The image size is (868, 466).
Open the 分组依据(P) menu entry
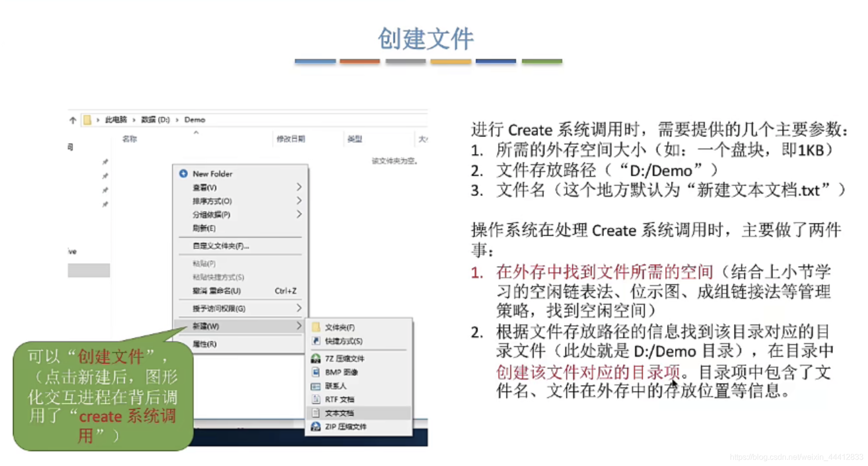pyautogui.click(x=240, y=214)
